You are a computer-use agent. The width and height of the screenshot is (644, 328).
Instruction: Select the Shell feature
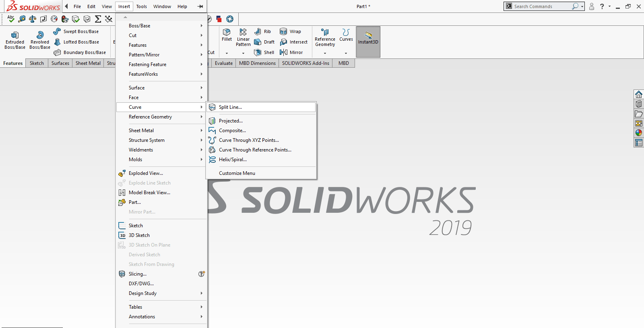[264, 52]
